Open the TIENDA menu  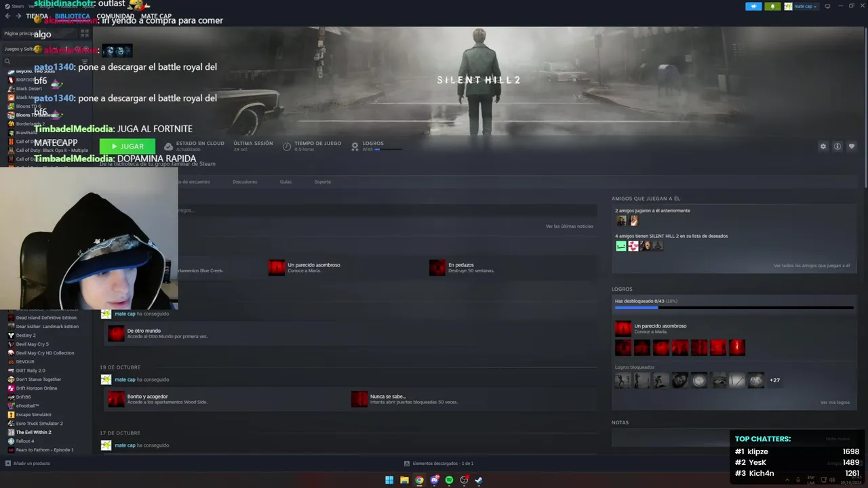37,16
